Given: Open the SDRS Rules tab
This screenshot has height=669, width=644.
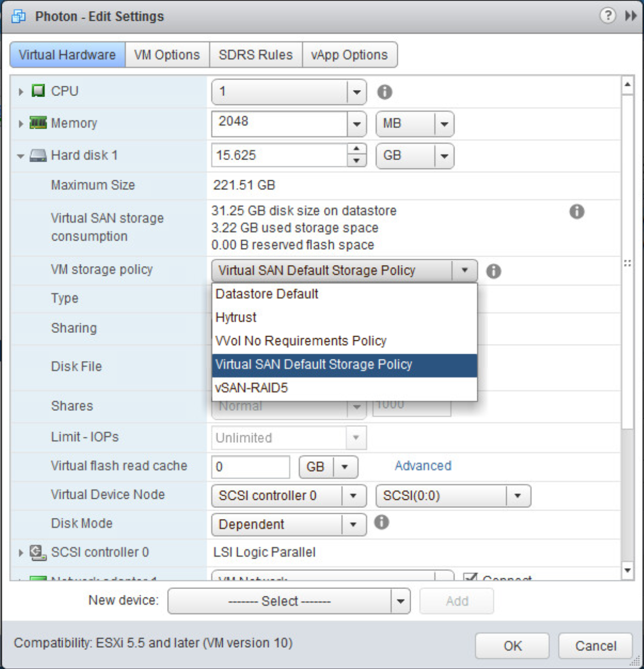Looking at the screenshot, I should pos(256,55).
